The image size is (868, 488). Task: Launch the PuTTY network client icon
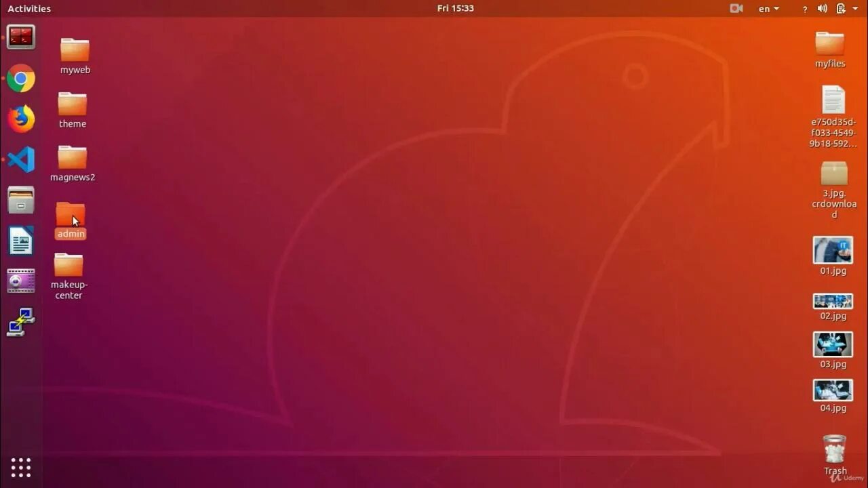coord(21,322)
